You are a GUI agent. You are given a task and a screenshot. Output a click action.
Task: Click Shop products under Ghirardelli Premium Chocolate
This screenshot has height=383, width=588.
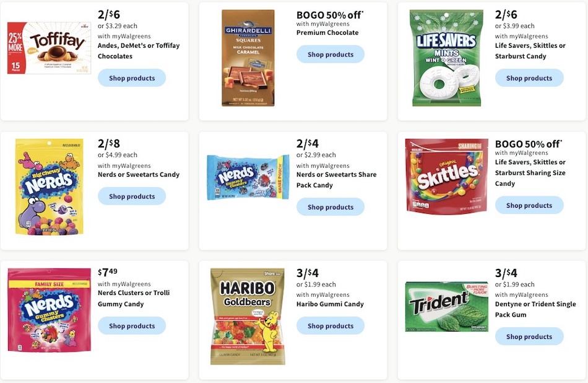click(x=331, y=54)
